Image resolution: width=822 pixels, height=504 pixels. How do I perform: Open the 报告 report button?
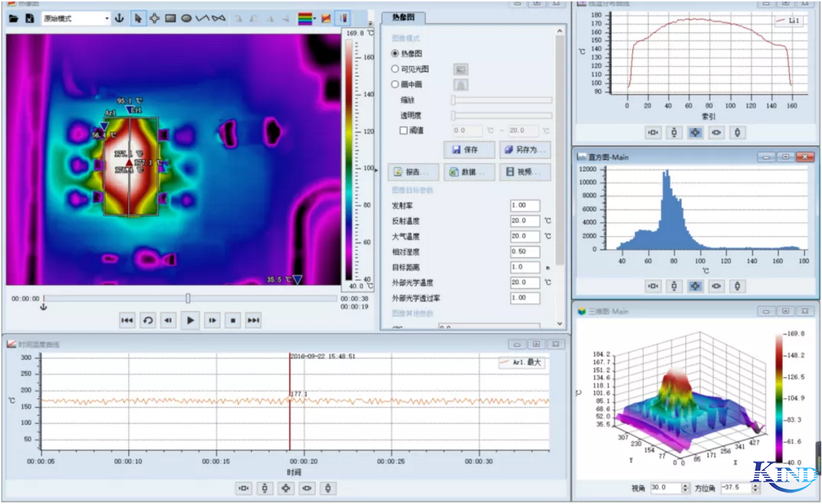[x=414, y=172]
